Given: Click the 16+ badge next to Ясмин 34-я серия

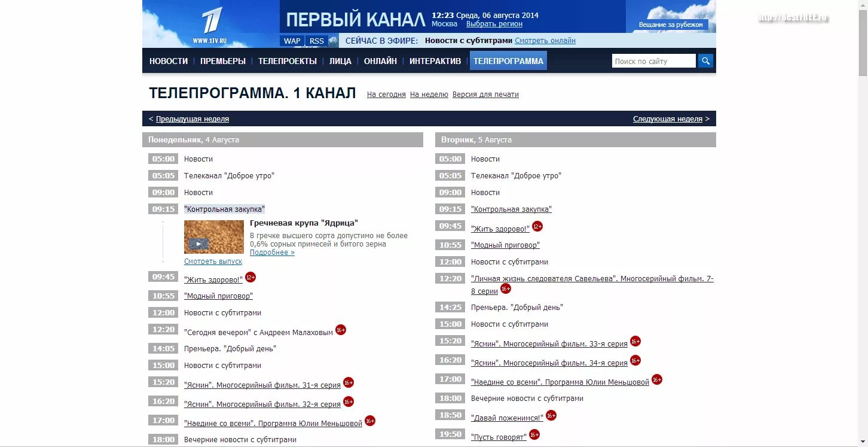Looking at the screenshot, I should pyautogui.click(x=635, y=360).
